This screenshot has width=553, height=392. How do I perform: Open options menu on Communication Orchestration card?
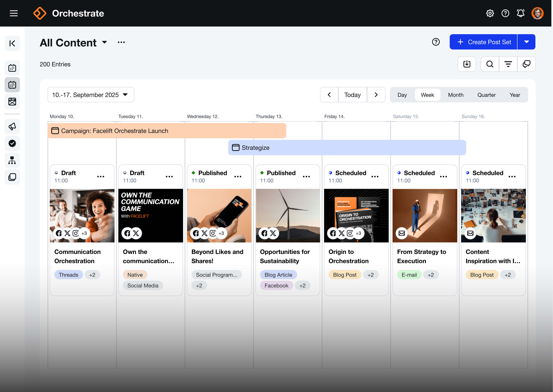(101, 176)
